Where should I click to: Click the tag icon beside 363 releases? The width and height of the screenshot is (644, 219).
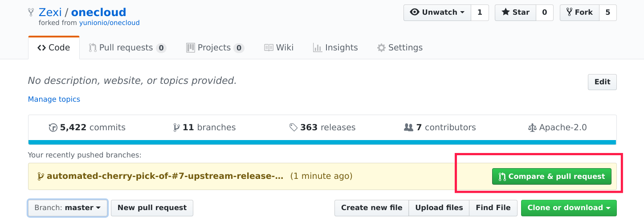[293, 128]
